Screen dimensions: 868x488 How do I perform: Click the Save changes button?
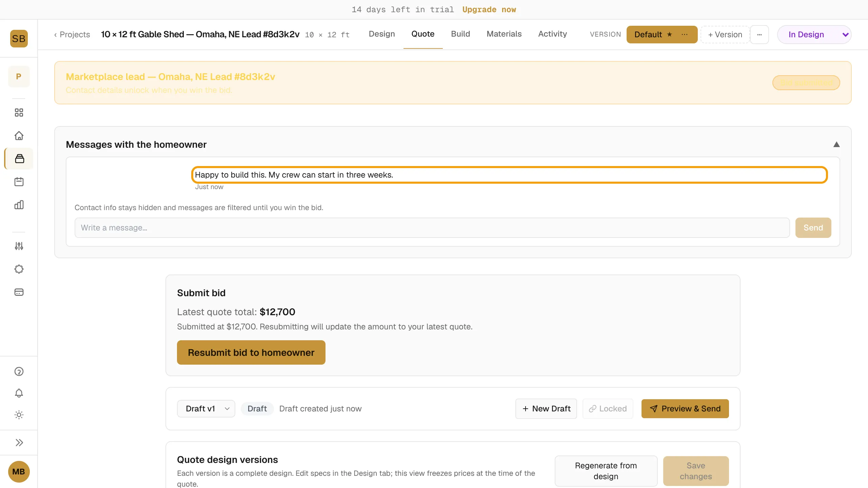(x=696, y=471)
